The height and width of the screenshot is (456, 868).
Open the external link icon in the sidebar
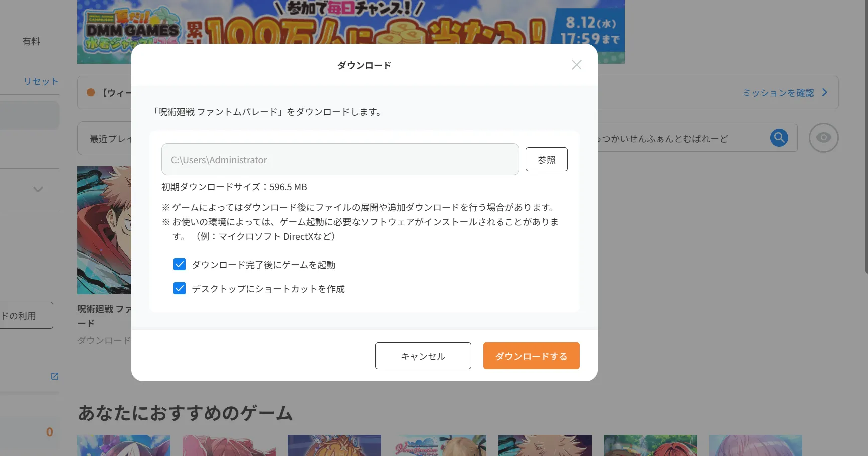click(55, 376)
